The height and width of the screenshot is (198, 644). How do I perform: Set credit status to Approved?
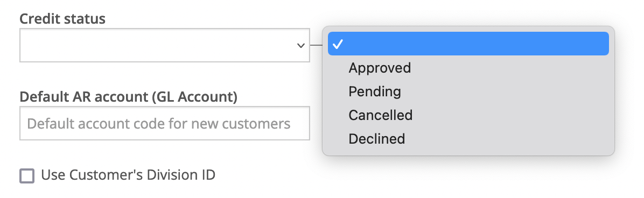tap(380, 68)
